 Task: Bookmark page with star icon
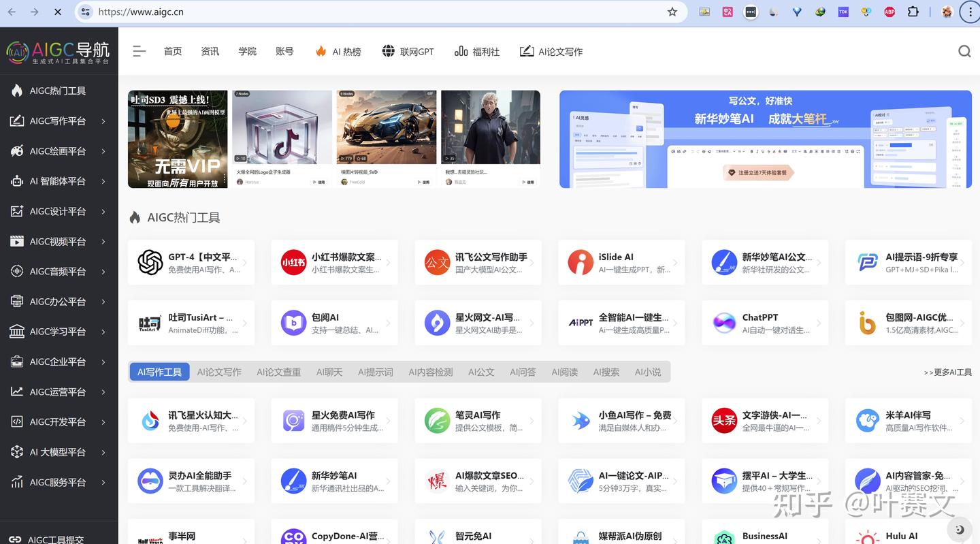point(672,12)
